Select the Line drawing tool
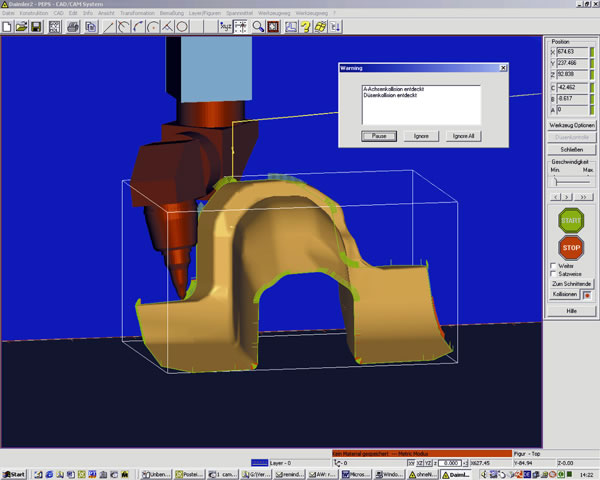 point(109,27)
